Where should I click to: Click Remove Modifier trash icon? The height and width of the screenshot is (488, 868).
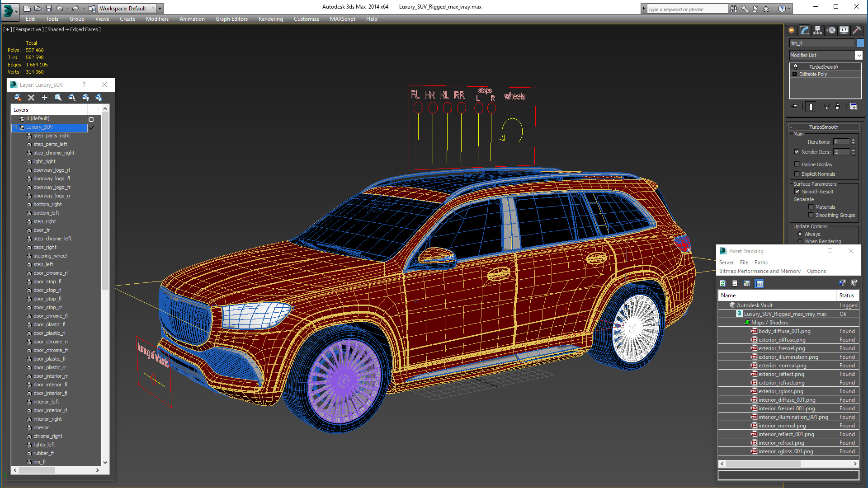pyautogui.click(x=838, y=107)
